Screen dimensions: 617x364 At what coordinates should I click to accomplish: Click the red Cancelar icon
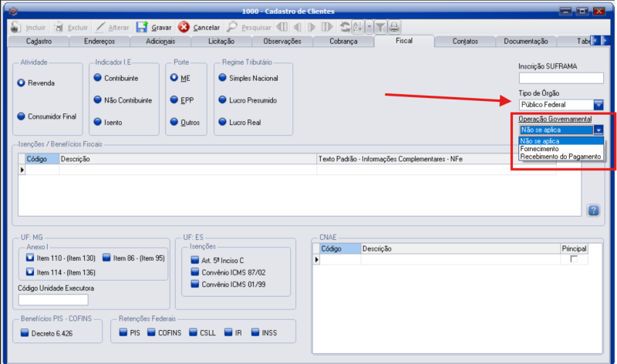[184, 27]
